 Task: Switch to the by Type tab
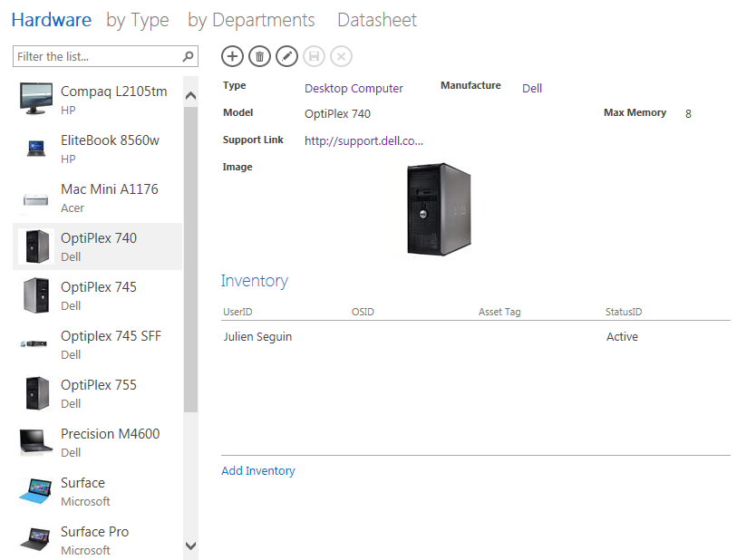pyautogui.click(x=138, y=21)
